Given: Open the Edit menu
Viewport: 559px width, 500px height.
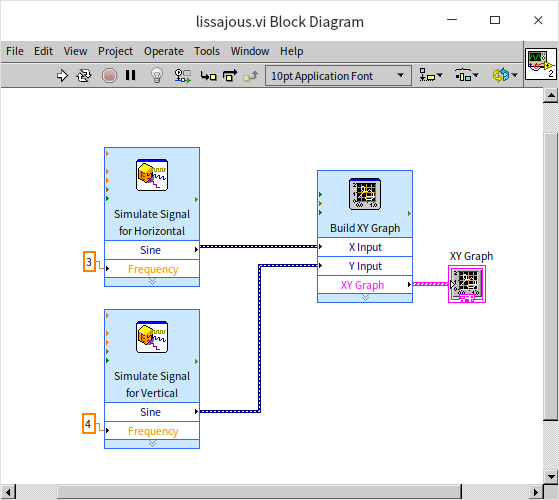Looking at the screenshot, I should pyautogui.click(x=43, y=51).
